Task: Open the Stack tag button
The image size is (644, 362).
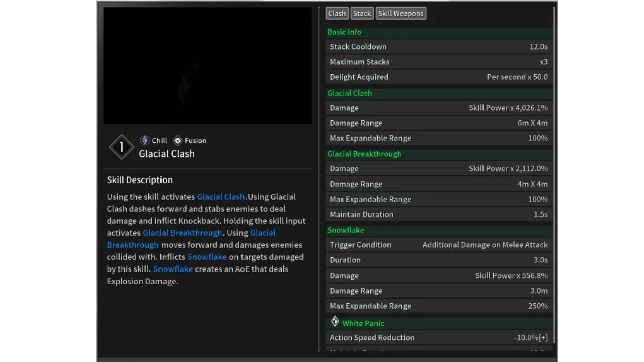Action: 362,14
